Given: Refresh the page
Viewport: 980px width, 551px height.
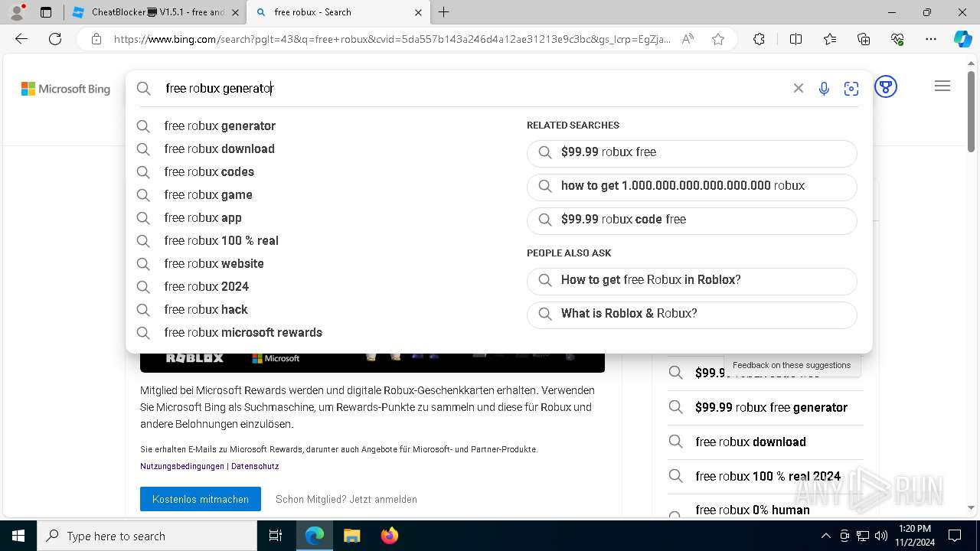Looking at the screenshot, I should (55, 39).
